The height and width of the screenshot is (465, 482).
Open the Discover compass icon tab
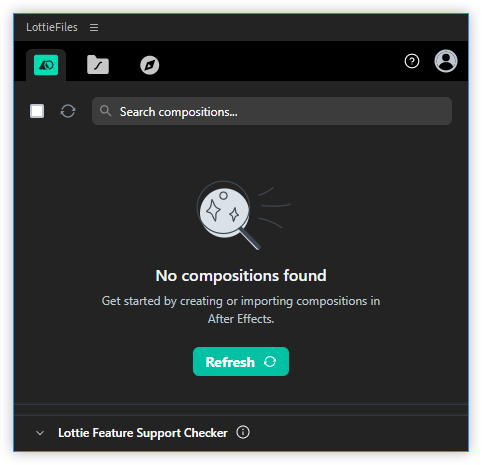(149, 65)
